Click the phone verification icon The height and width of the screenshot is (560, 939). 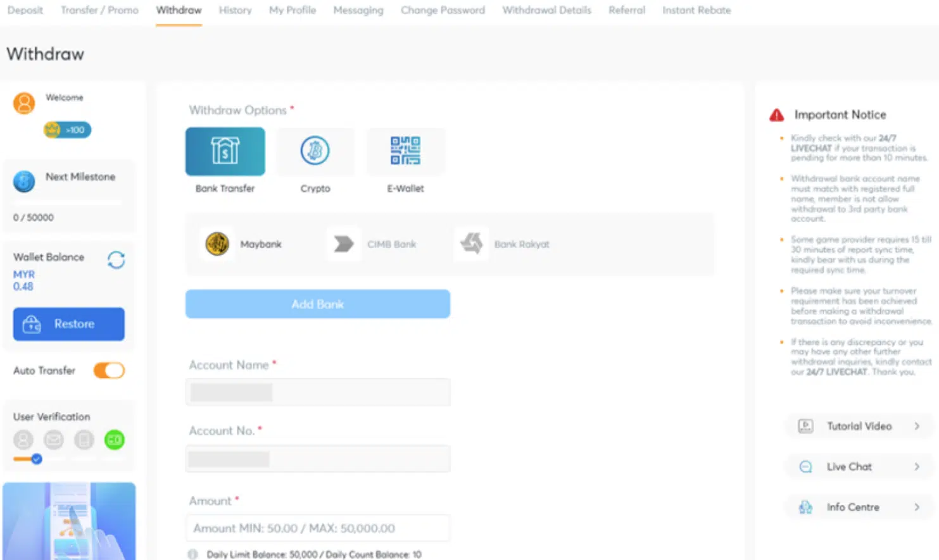click(84, 440)
